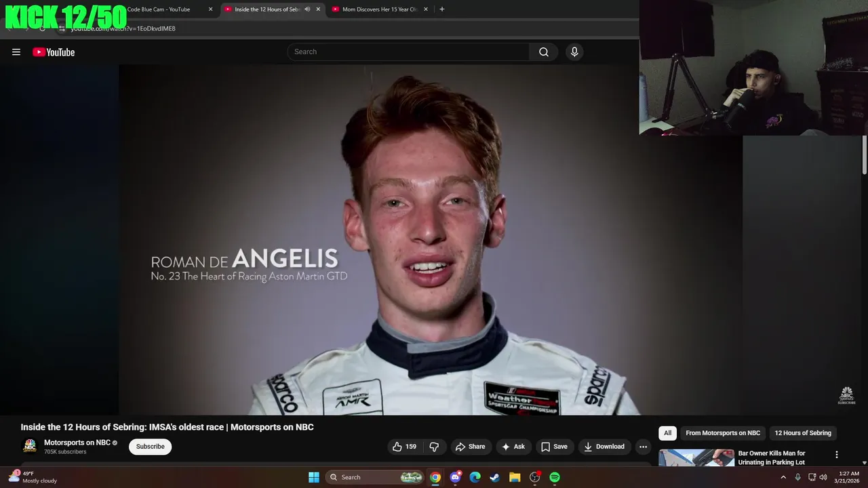Like the video with the thumbs up
Image resolution: width=868 pixels, height=488 pixels.
click(x=404, y=447)
